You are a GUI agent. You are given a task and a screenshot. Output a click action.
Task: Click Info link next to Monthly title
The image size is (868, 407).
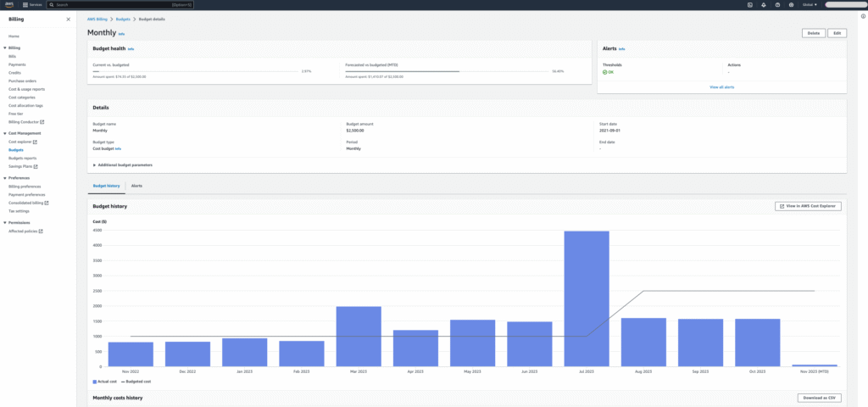click(x=122, y=34)
